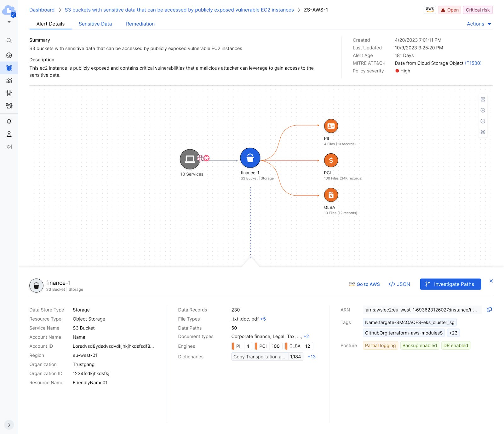Follow the T1530 MITRE ATT&CK link
Image resolution: width=504 pixels, height=434 pixels.
point(473,63)
